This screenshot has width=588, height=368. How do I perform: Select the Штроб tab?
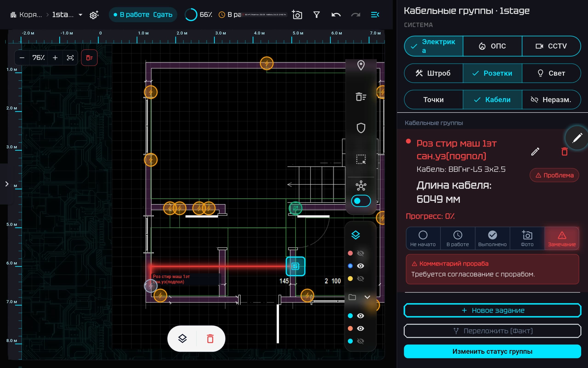coord(434,73)
